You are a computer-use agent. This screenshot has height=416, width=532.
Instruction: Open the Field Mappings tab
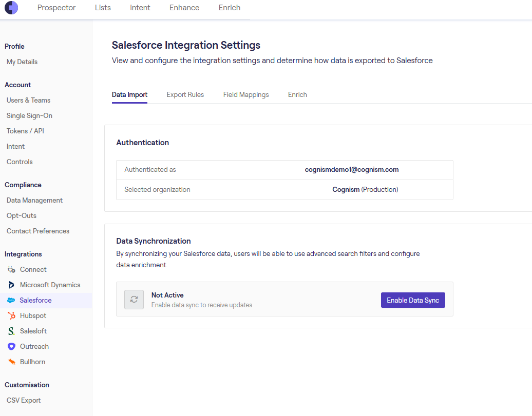coord(246,94)
